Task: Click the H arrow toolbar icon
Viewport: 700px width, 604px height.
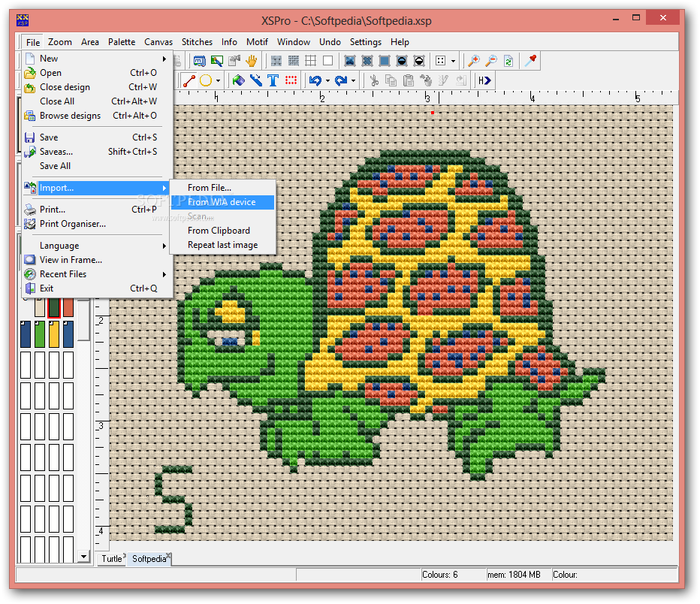Action: click(484, 81)
